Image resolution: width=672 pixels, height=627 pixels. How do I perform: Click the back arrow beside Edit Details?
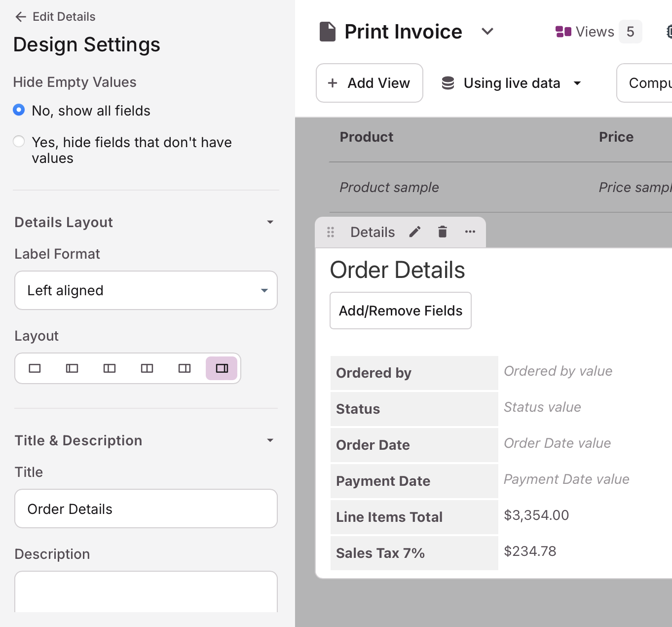coord(20,16)
